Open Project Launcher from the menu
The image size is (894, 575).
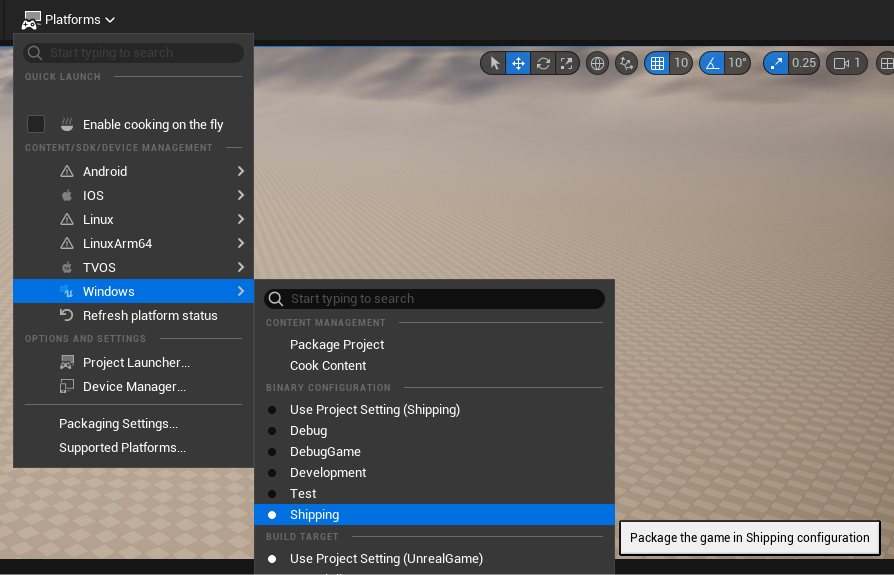136,362
